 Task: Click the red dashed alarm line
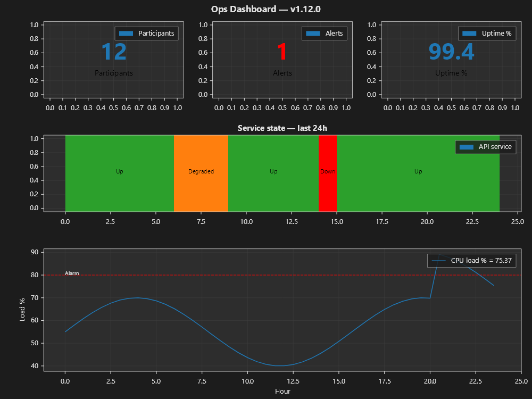(x=282, y=275)
